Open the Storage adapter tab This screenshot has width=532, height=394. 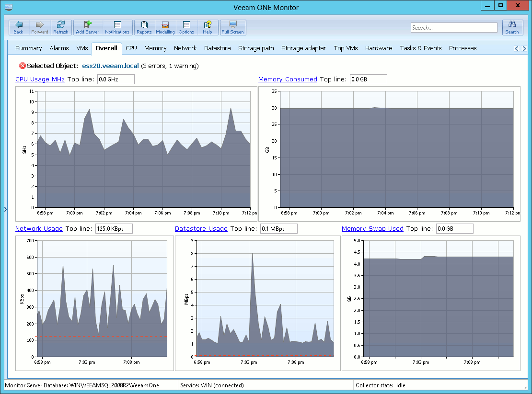[x=304, y=48]
